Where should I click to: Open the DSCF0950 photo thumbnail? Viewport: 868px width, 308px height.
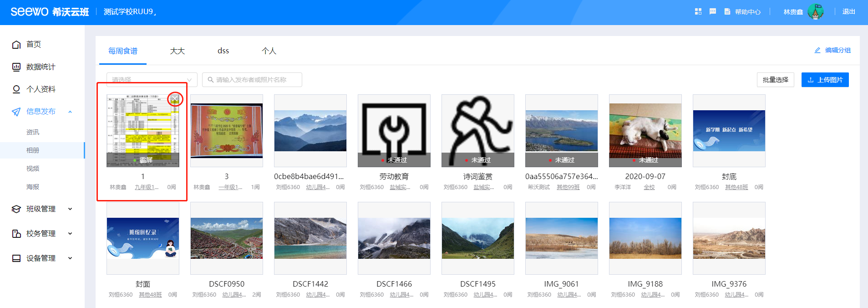(226, 238)
